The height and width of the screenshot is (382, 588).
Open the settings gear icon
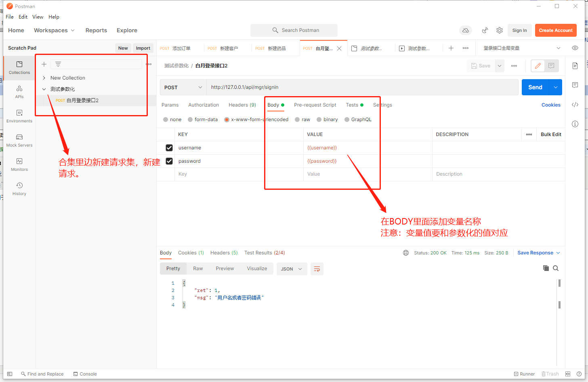(500, 30)
